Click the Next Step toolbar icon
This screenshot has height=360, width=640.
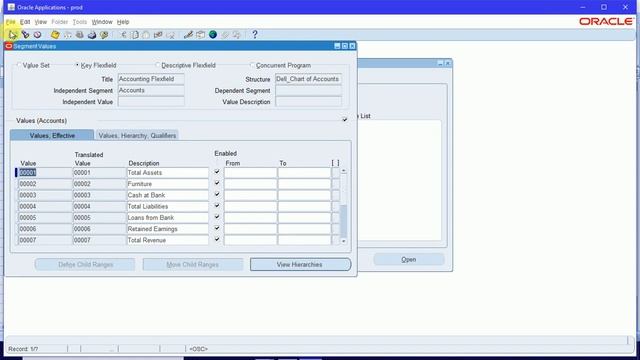68,35
